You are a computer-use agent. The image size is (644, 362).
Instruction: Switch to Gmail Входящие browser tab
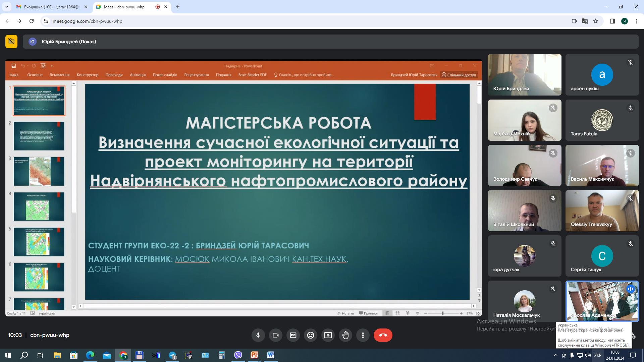[x=52, y=7]
